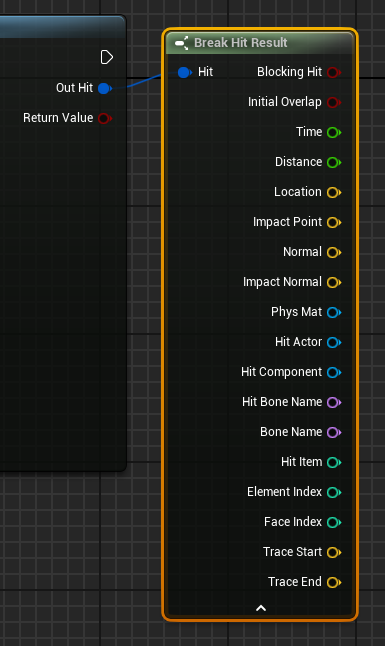This screenshot has height=646, width=385.
Task: Click the Trace End vector pin
Action: 333,582
